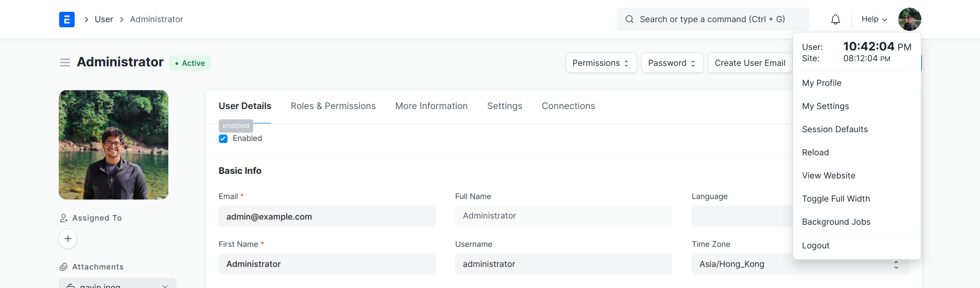This screenshot has width=980, height=288.
Task: Click the user profile photo
Action: coord(113,145)
